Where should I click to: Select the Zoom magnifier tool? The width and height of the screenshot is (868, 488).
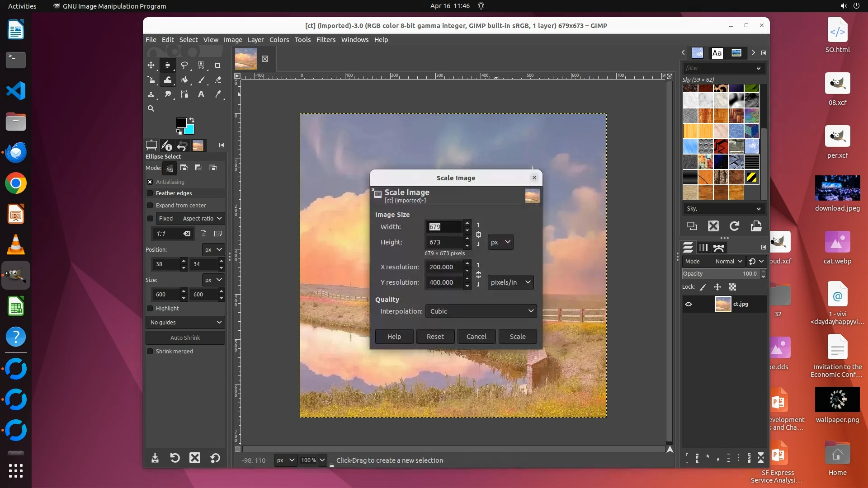[151, 108]
